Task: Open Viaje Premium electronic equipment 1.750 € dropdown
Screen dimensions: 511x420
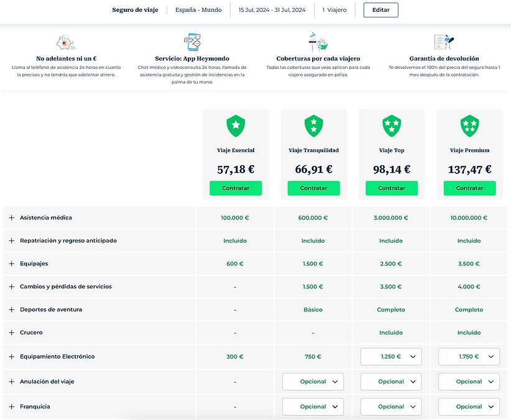Action: coord(469,357)
